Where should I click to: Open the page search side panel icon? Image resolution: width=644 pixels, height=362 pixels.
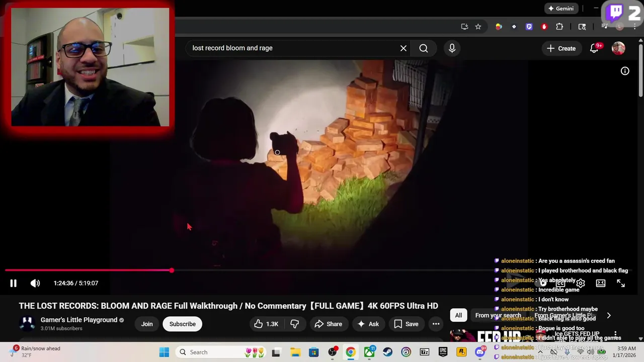pyautogui.click(x=582, y=27)
